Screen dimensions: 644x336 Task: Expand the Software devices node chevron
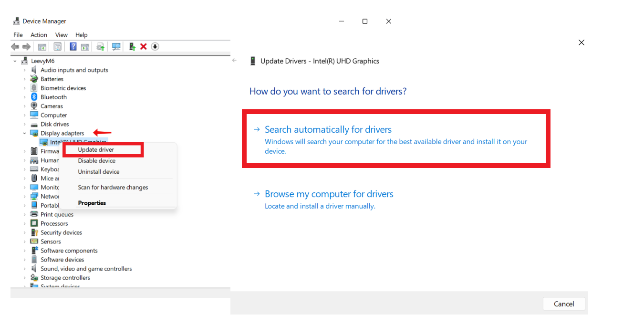pyautogui.click(x=25, y=260)
